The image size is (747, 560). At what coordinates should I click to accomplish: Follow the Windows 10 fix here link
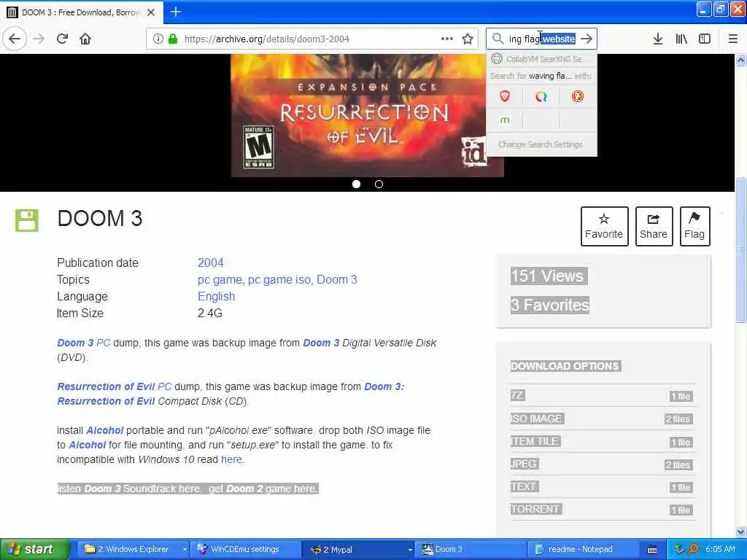point(231,459)
